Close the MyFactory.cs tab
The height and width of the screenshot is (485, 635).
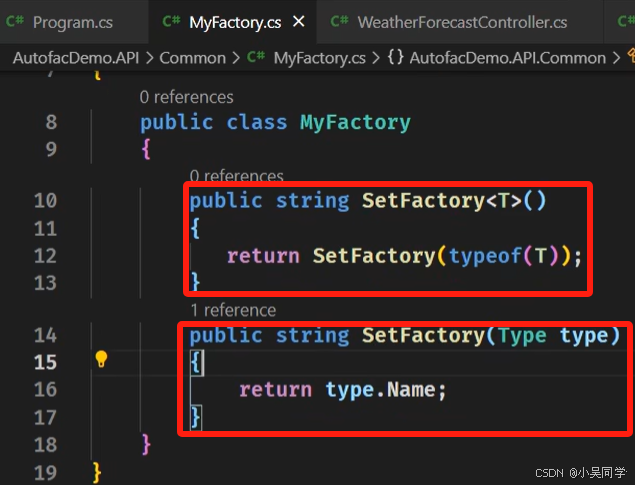[x=298, y=21]
